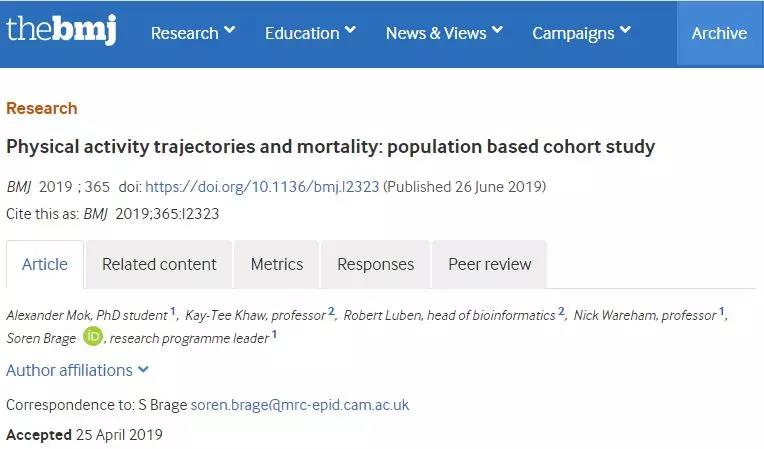764x449 pixels.
Task: Click Kay-Tee Khaw's affiliation superscript
Action: point(331,312)
